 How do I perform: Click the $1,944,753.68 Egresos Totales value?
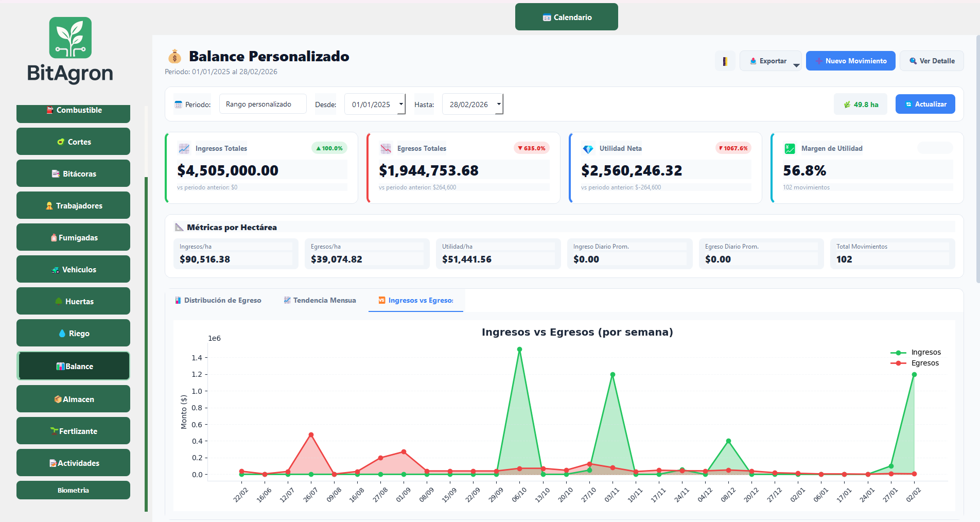click(429, 170)
